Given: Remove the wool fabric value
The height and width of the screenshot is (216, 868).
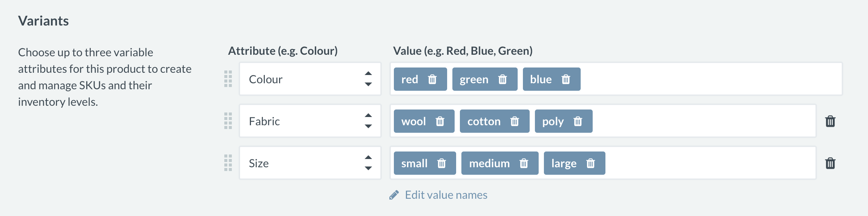Looking at the screenshot, I should click(x=440, y=121).
